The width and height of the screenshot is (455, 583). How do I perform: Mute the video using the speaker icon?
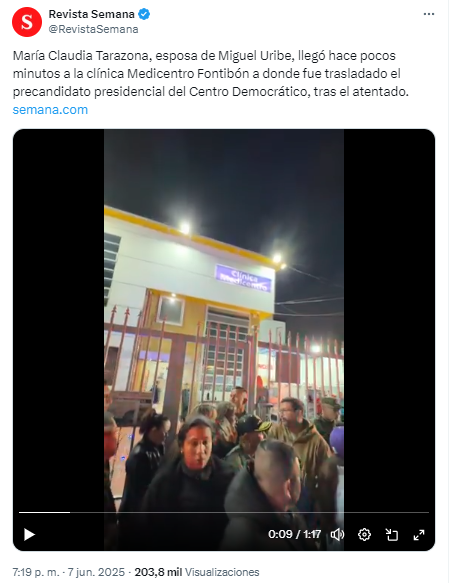pos(337,535)
